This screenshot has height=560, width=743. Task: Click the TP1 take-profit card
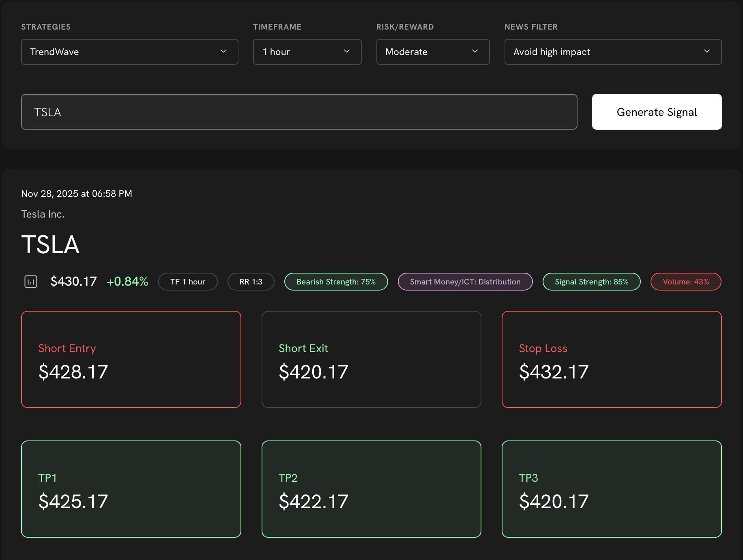tap(131, 489)
